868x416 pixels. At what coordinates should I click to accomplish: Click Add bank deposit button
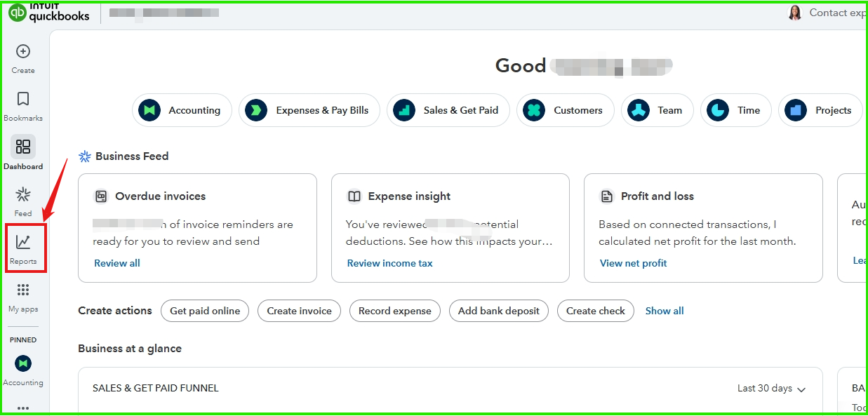pyautogui.click(x=499, y=311)
